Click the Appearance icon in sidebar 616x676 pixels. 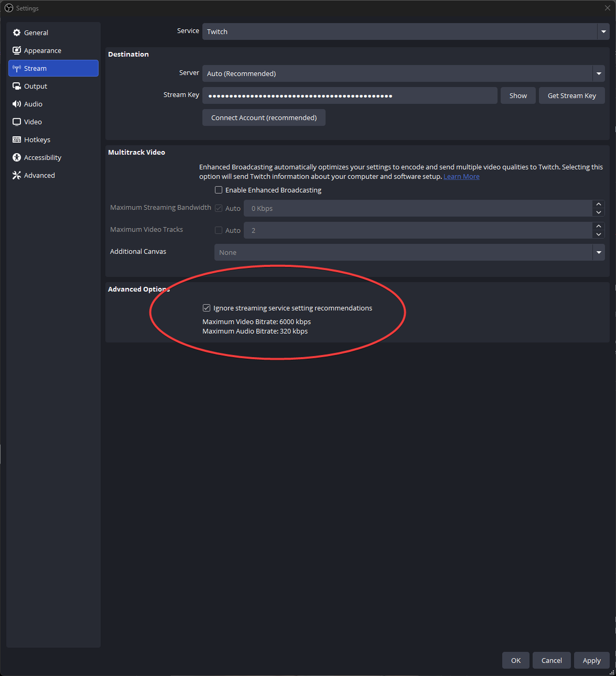click(x=17, y=51)
